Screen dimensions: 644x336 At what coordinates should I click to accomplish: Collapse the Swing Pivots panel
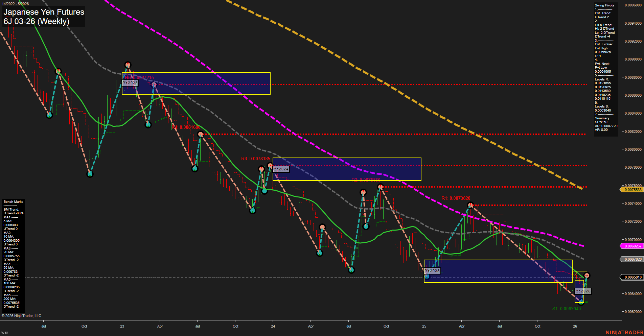point(606,5)
